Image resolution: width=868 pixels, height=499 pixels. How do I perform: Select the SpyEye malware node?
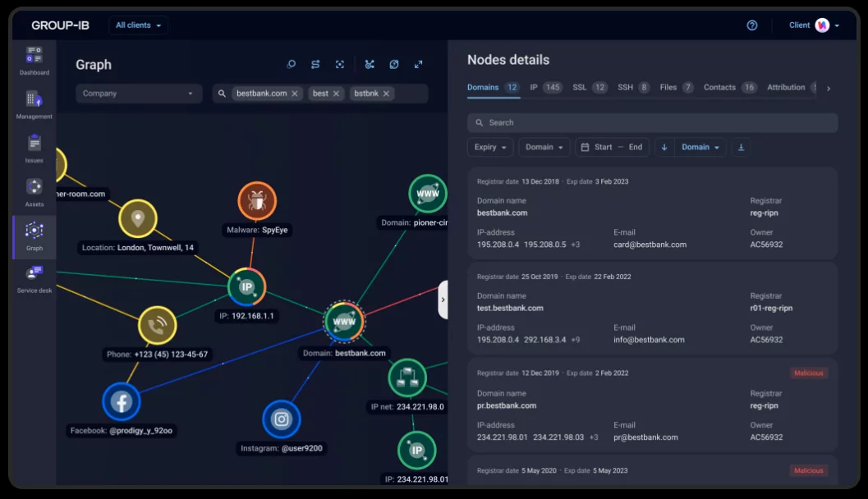pos(257,200)
